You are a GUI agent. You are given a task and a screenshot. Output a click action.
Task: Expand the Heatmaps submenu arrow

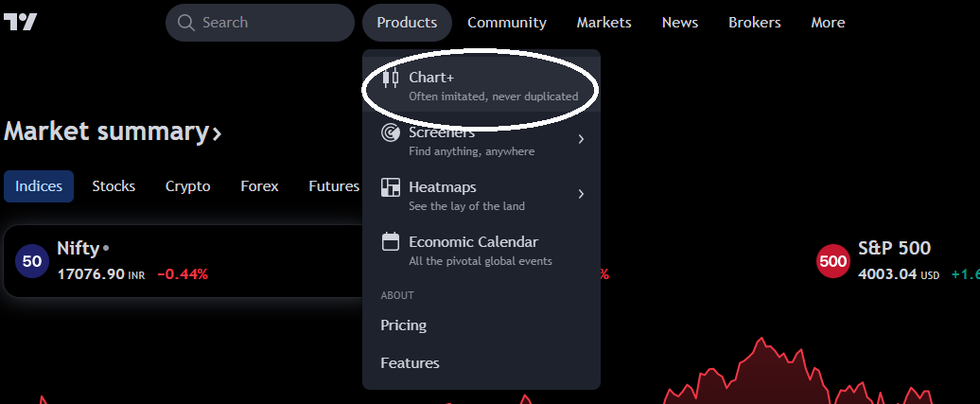click(581, 195)
